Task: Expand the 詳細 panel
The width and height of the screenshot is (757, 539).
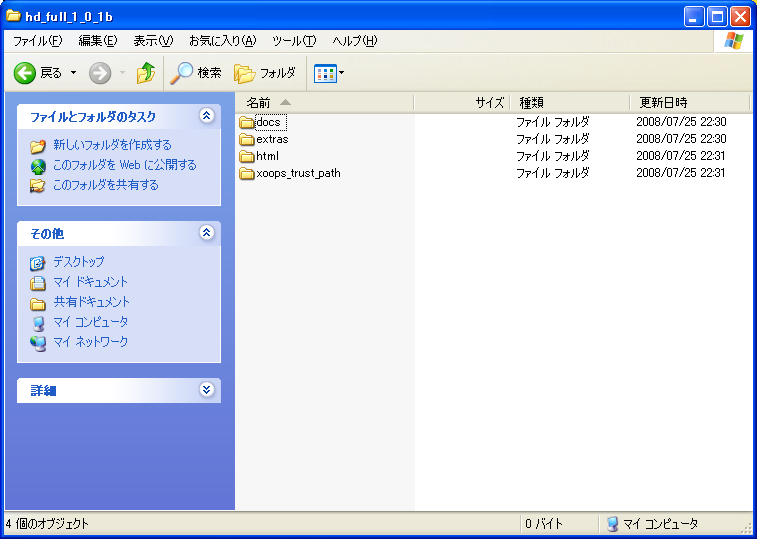Action: pos(207,389)
